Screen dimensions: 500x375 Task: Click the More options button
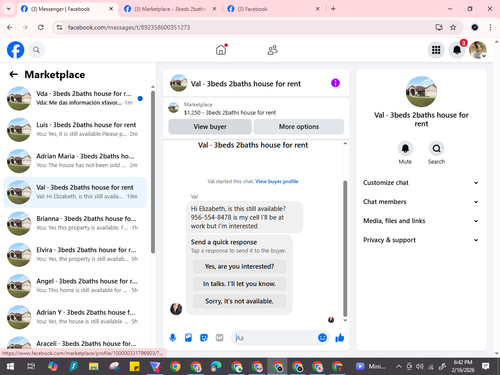pyautogui.click(x=299, y=127)
